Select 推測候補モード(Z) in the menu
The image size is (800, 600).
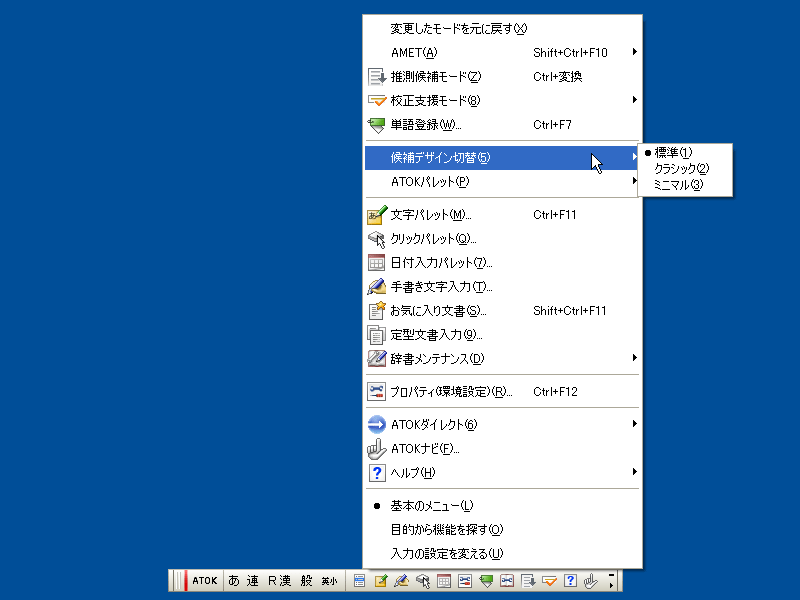(x=502, y=77)
